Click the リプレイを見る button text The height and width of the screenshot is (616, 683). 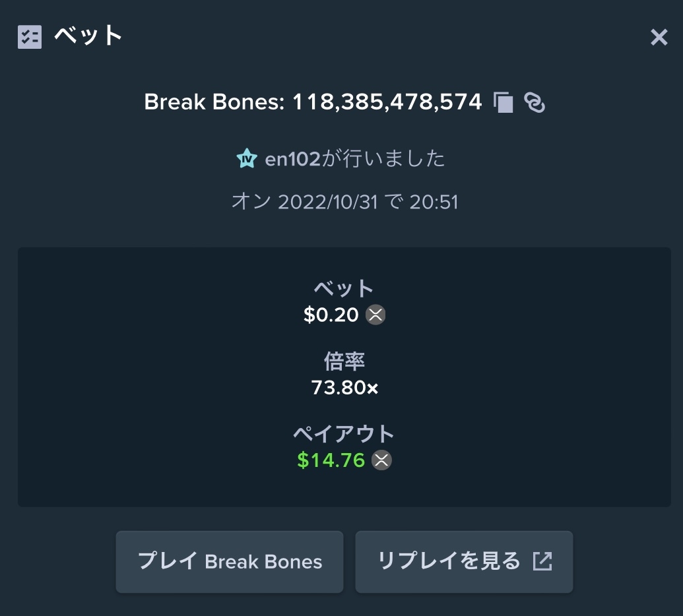[449, 561]
